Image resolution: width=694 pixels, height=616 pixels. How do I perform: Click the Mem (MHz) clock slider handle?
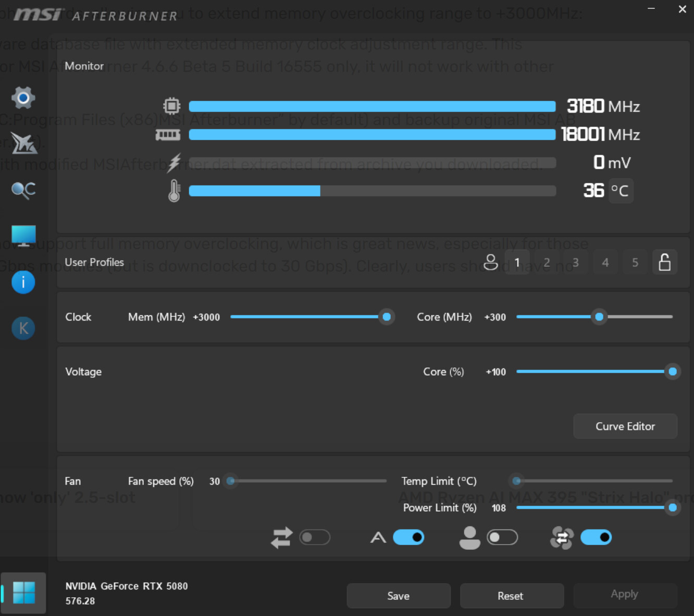pos(387,317)
